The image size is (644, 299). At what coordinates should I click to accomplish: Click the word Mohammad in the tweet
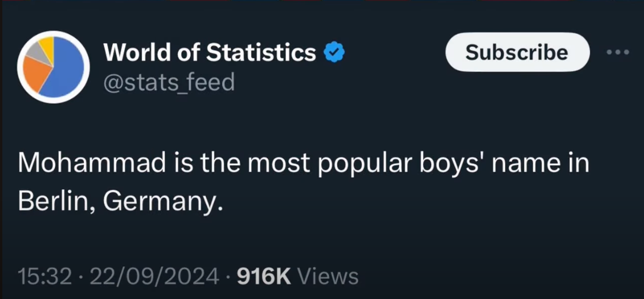point(91,164)
